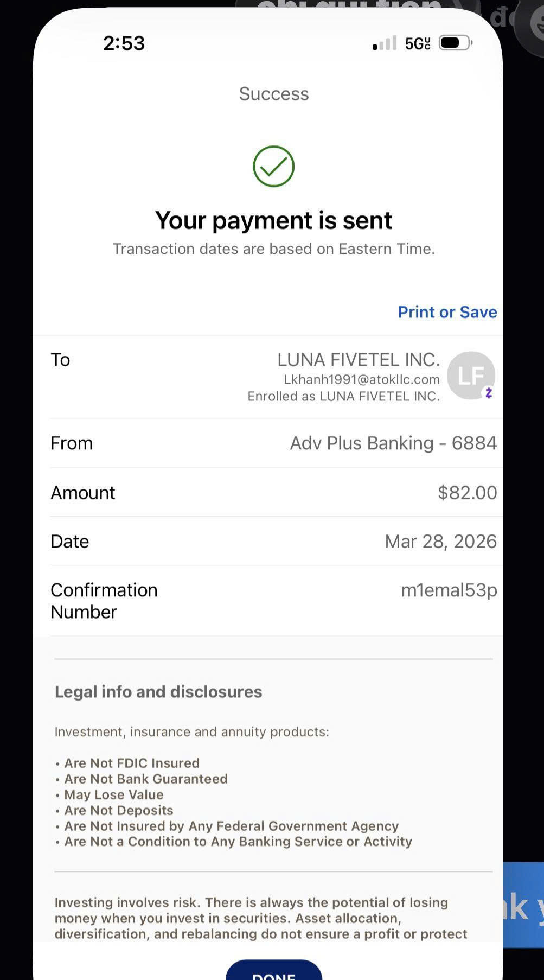
Task: Select the $82.00 amount value
Action: tap(467, 493)
